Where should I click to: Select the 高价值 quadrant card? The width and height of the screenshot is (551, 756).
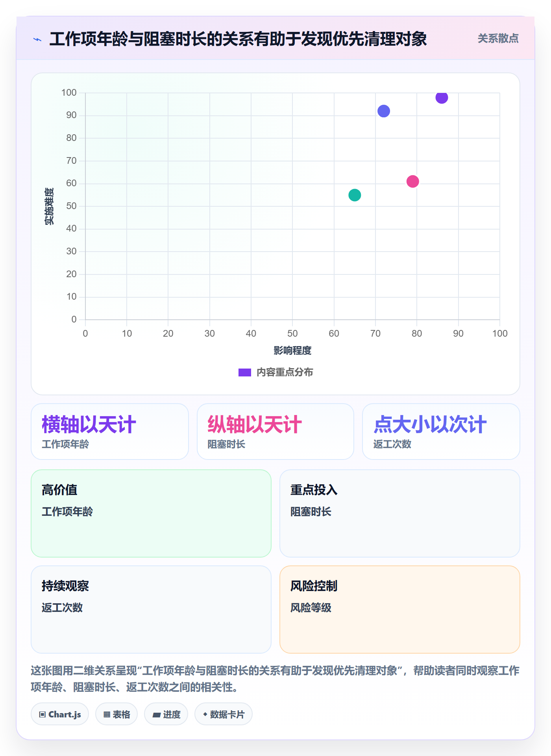(x=151, y=513)
